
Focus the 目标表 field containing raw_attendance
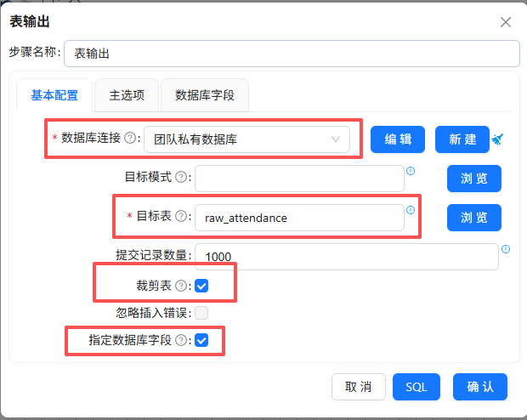299,218
